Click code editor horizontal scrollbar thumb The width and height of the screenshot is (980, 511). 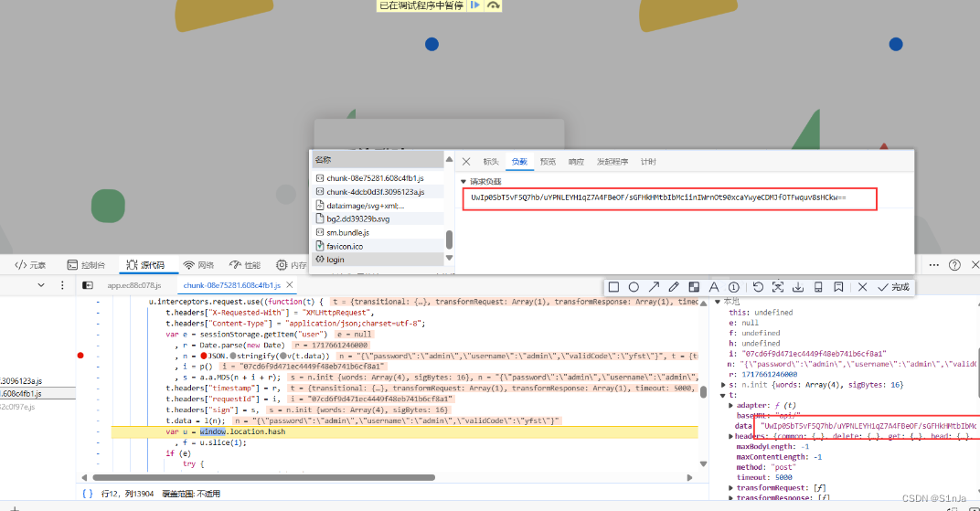pos(263,478)
